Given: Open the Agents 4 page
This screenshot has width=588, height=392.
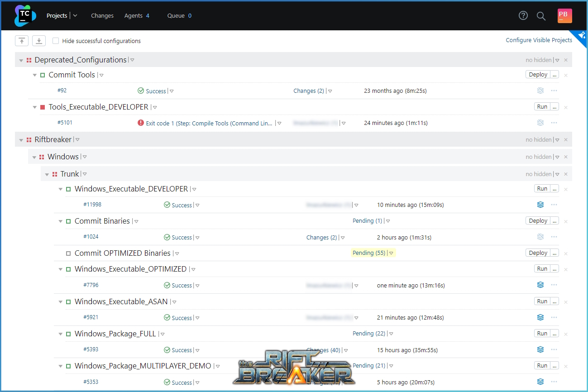Looking at the screenshot, I should tap(137, 15).
